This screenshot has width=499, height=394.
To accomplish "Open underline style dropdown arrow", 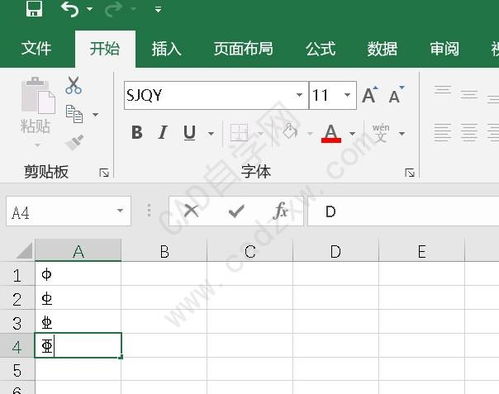I will pyautogui.click(x=211, y=134).
